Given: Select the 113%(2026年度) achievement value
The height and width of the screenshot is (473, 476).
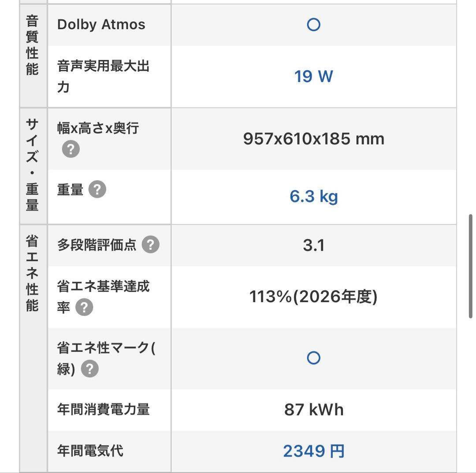Looking at the screenshot, I should [x=313, y=297].
